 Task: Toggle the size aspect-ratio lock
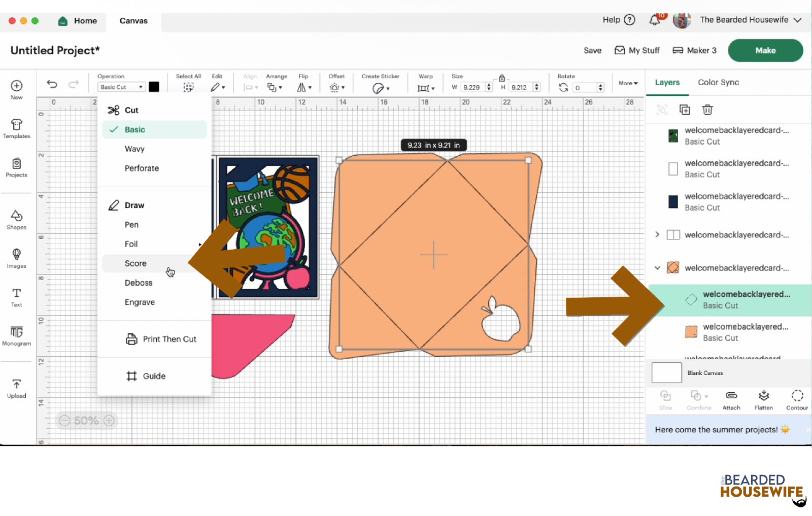501,79
